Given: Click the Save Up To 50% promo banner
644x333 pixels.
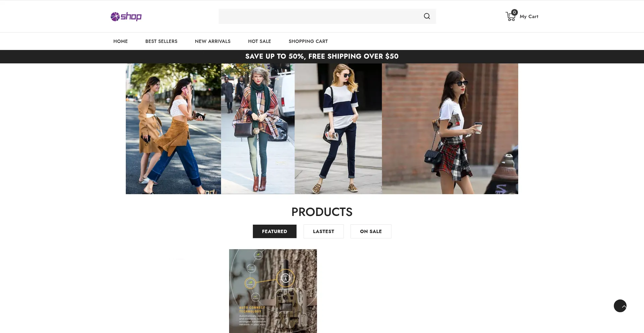Looking at the screenshot, I should pyautogui.click(x=322, y=56).
